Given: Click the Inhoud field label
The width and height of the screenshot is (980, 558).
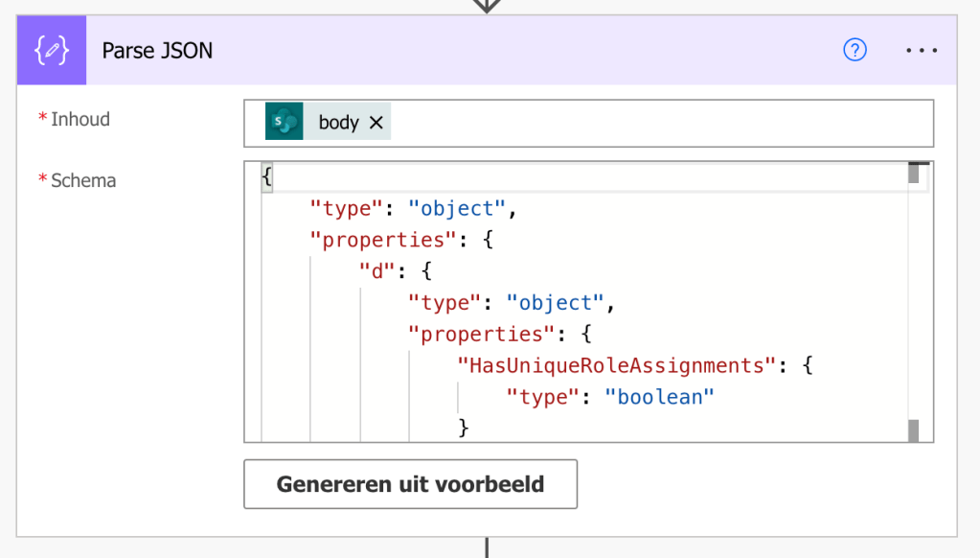Looking at the screenshot, I should click(80, 119).
